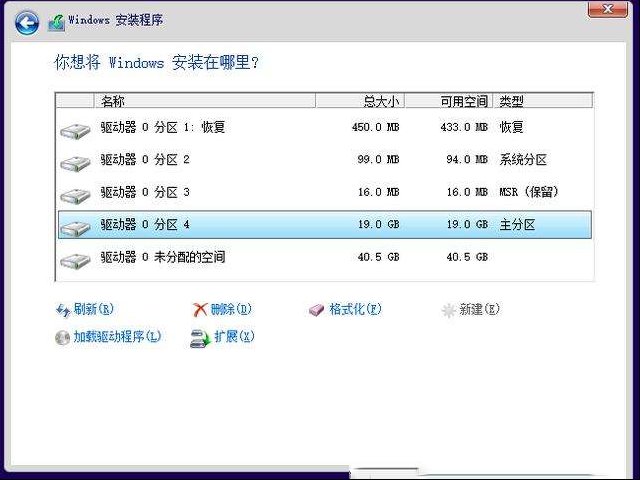Screen dimensions: 640x480
Task: Open 加载驱动程序(L) load driver link
Action: pos(117,336)
